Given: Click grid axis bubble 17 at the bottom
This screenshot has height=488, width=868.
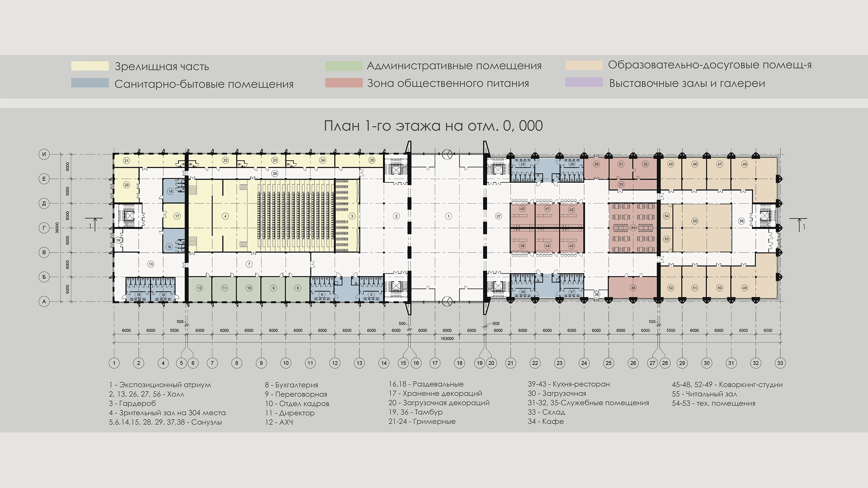Looking at the screenshot, I should pyautogui.click(x=435, y=363).
